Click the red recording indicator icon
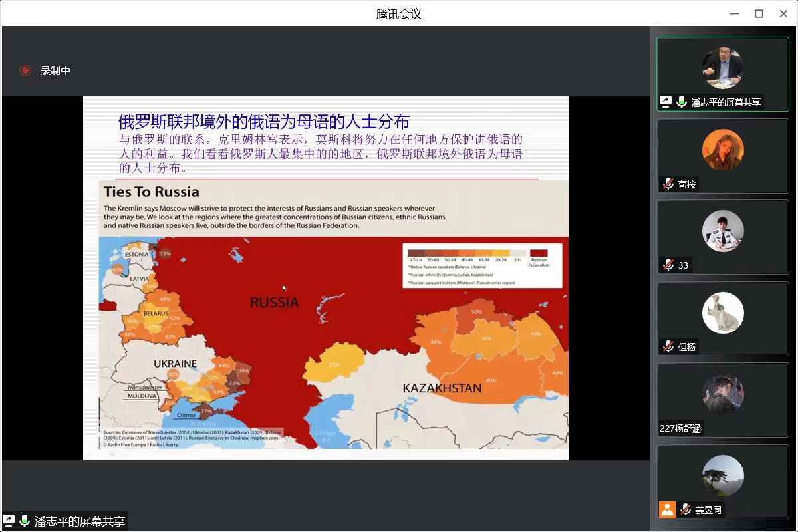 point(25,70)
